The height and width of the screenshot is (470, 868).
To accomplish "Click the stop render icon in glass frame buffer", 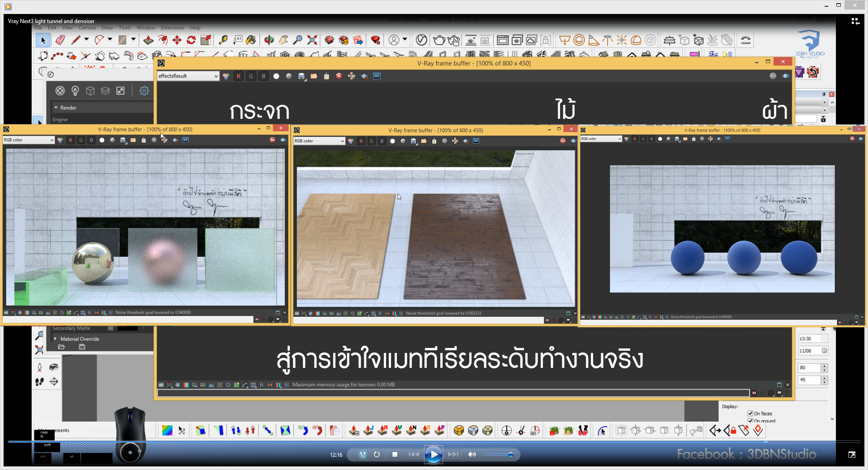I will 273,140.
